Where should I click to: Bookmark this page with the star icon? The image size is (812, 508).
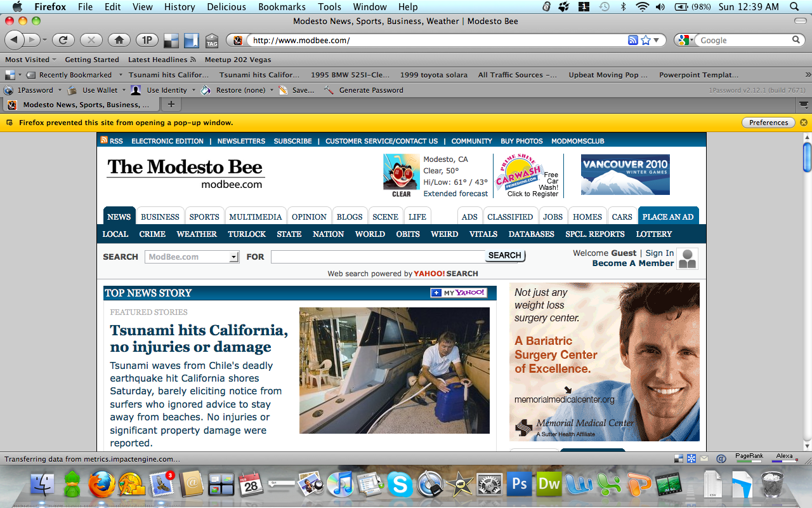tap(646, 40)
